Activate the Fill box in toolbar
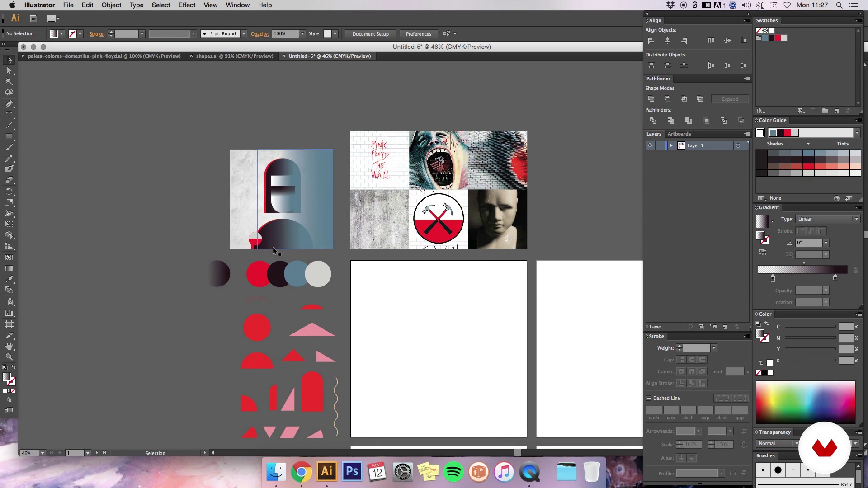The width and height of the screenshot is (868, 488). pyautogui.click(x=6, y=377)
